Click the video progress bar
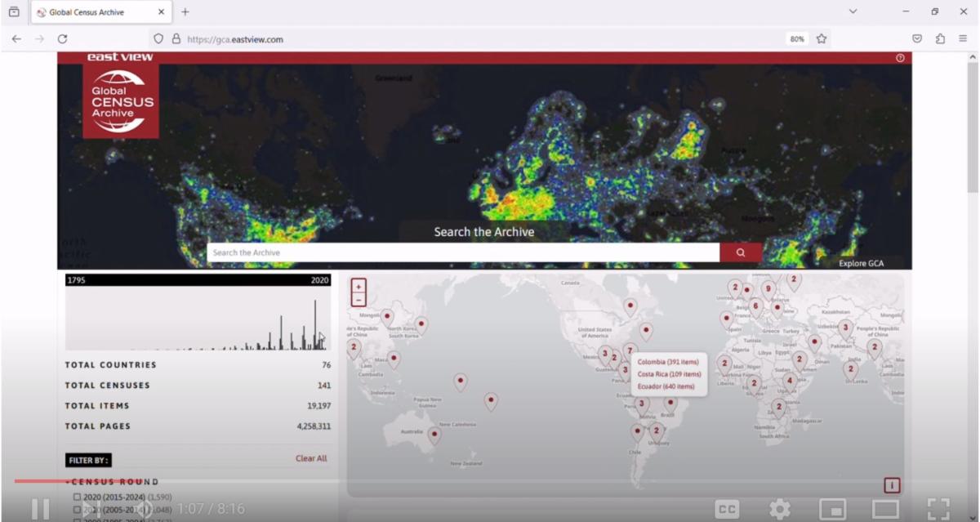The height and width of the screenshot is (522, 980). (x=490, y=481)
